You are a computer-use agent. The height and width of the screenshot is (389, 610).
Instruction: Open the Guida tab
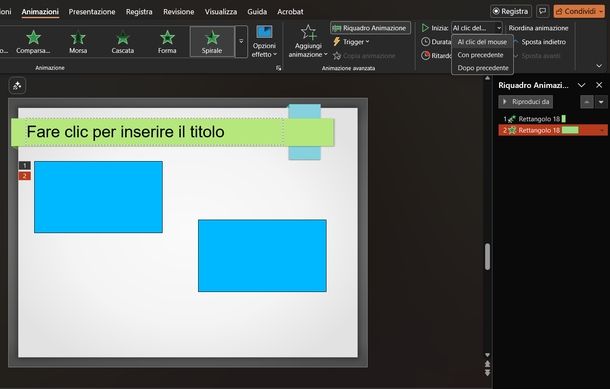(257, 12)
